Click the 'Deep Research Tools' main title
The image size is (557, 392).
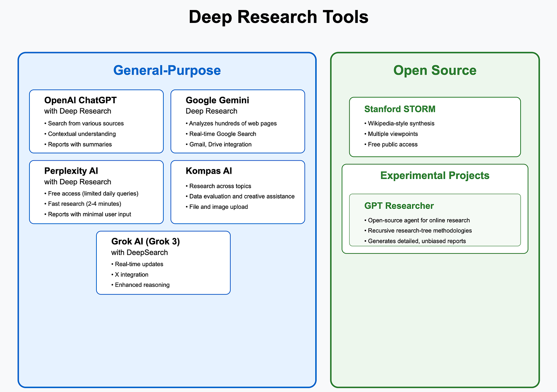[278, 17]
